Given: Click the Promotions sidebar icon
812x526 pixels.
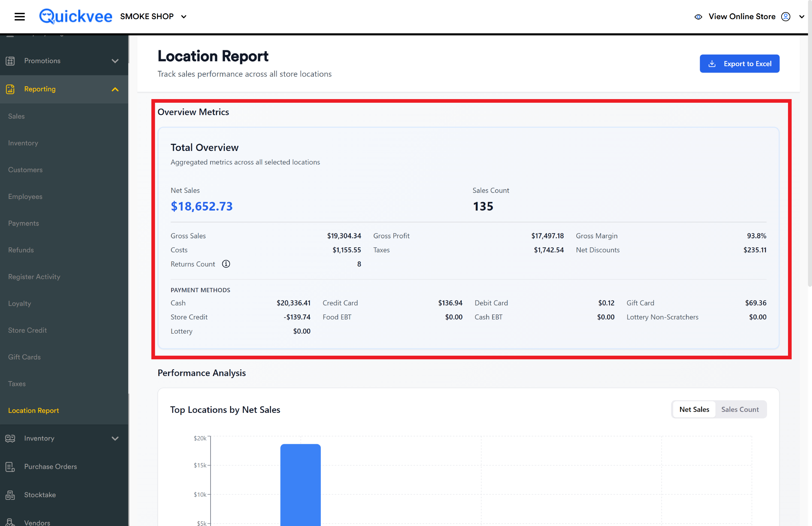Looking at the screenshot, I should (10, 61).
